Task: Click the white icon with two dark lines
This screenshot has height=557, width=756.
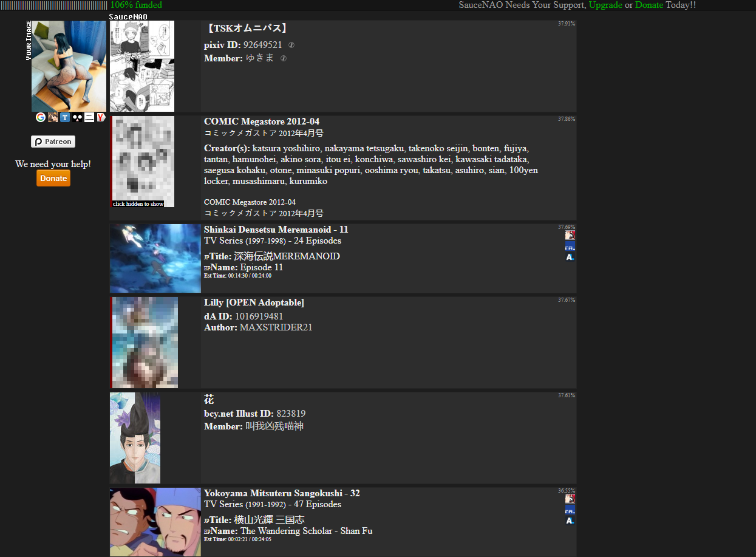Action: coord(89,117)
